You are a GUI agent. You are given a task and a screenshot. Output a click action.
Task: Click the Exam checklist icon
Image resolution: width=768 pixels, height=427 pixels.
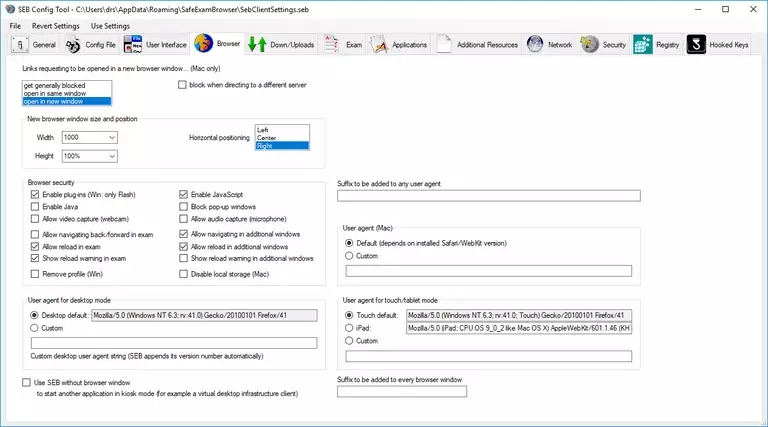(332, 45)
